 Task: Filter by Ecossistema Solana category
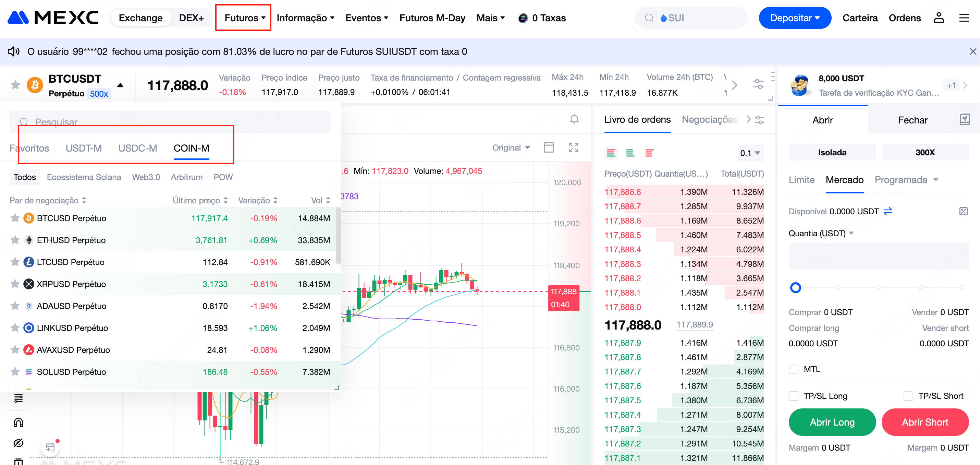(84, 177)
